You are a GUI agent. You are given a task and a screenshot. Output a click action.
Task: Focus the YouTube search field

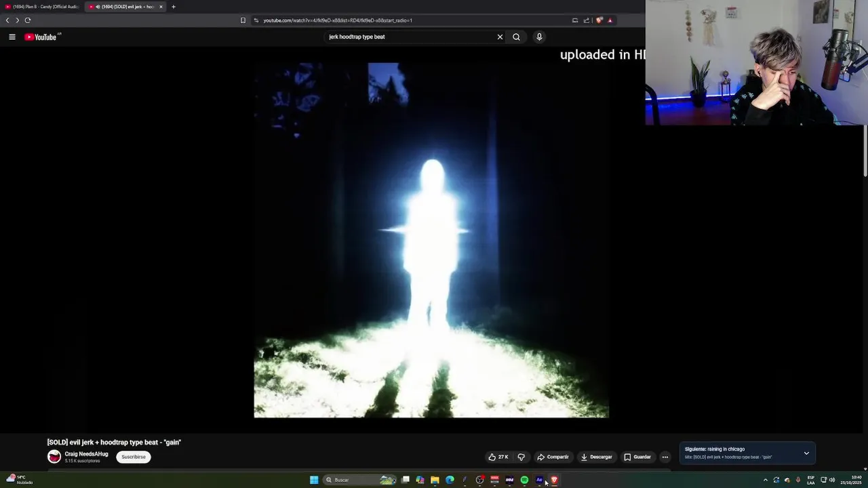coord(410,37)
